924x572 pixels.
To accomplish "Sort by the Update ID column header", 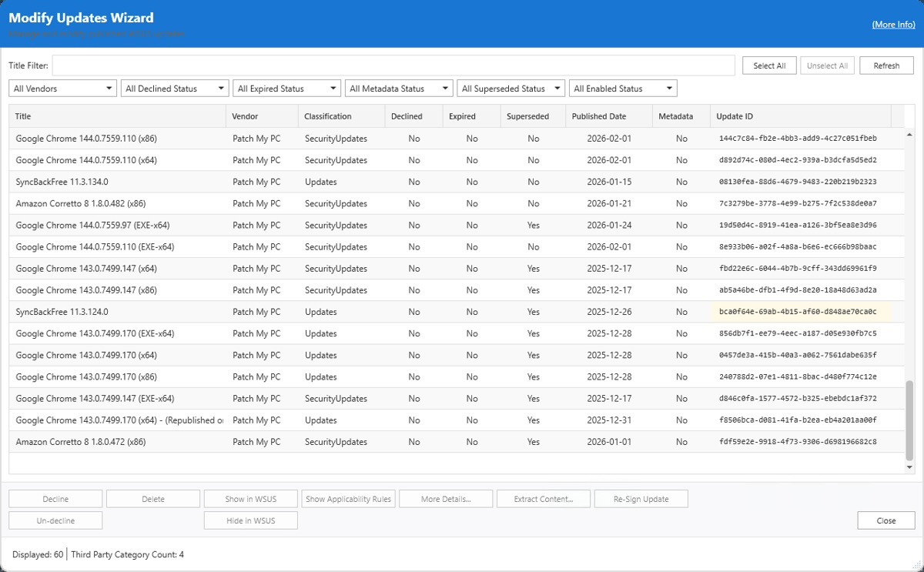I will [801, 116].
